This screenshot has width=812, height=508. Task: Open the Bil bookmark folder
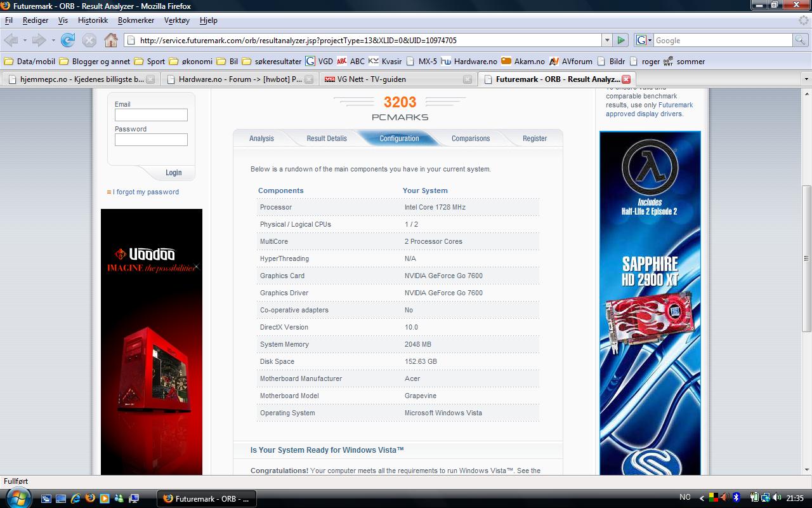pos(227,62)
